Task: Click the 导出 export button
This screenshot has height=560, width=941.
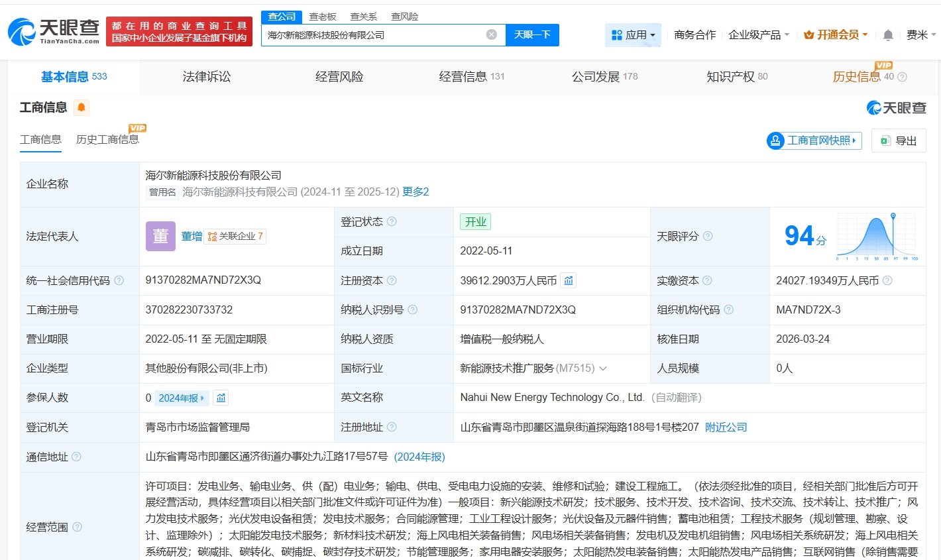Action: coord(899,140)
